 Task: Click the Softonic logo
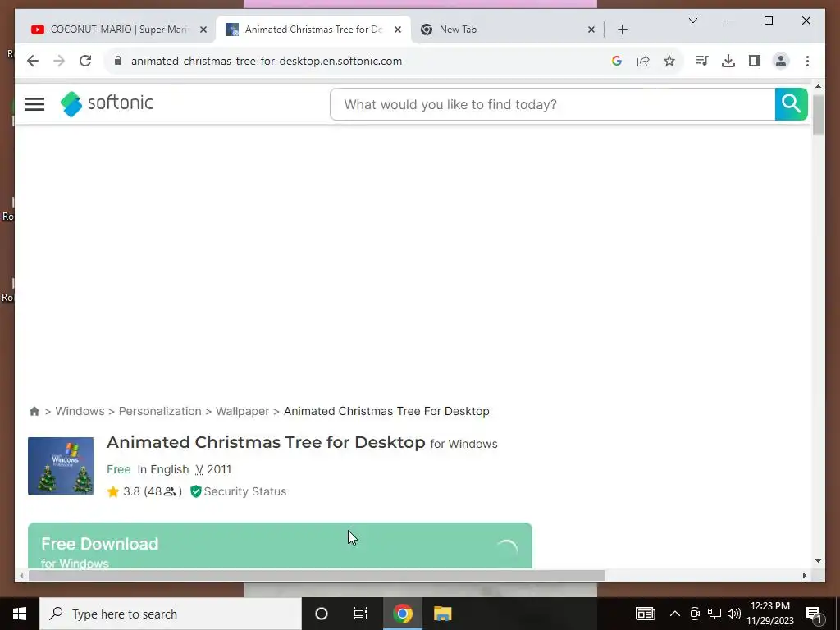pyautogui.click(x=107, y=103)
